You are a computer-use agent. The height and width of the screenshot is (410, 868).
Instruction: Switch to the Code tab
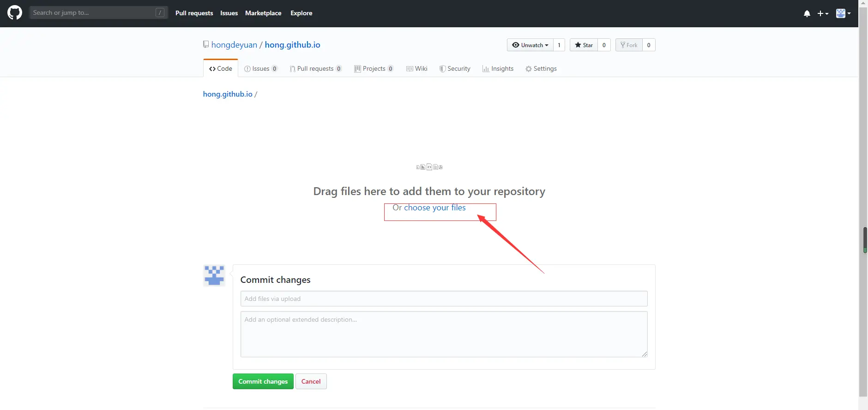click(221, 68)
